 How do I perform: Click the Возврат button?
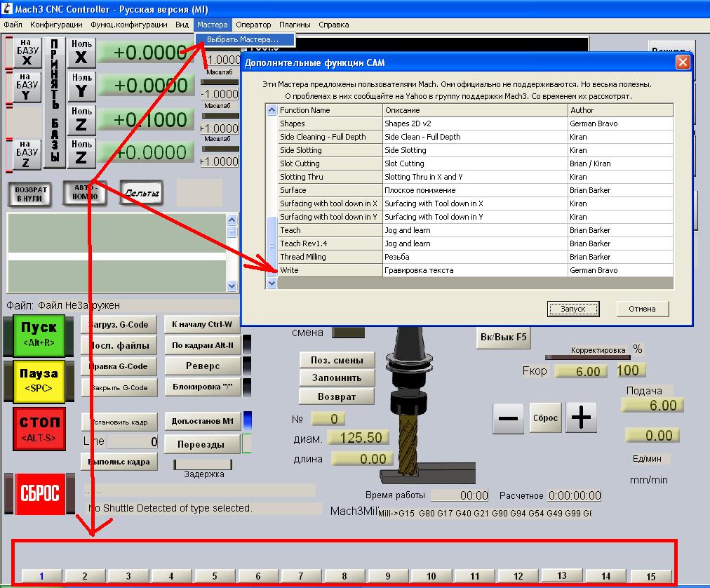[x=337, y=396]
